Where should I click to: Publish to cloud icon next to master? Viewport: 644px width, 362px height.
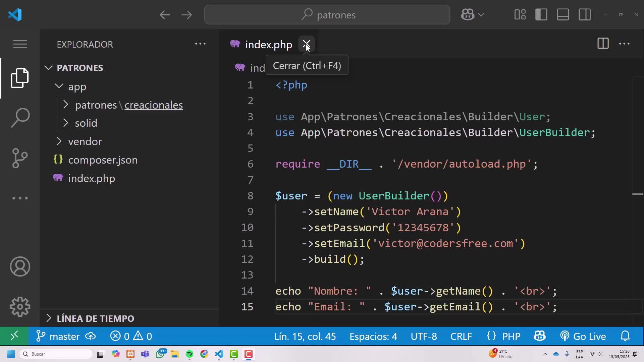(91, 336)
